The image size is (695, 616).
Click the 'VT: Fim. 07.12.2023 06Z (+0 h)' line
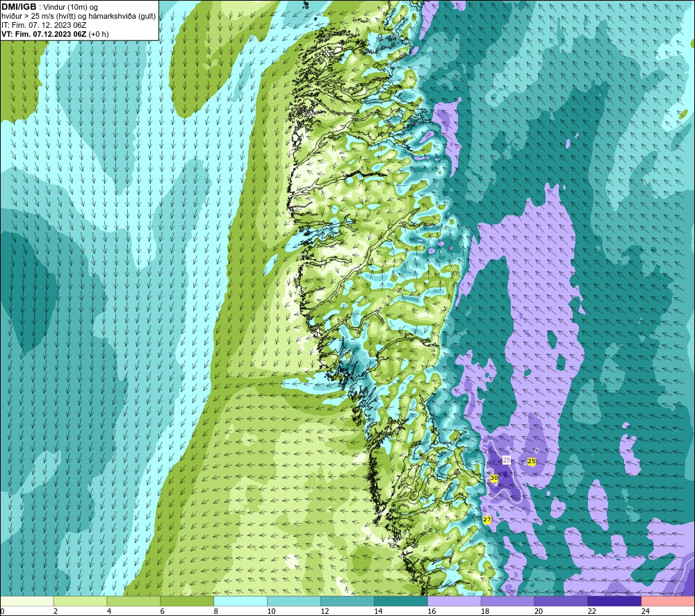55,34
